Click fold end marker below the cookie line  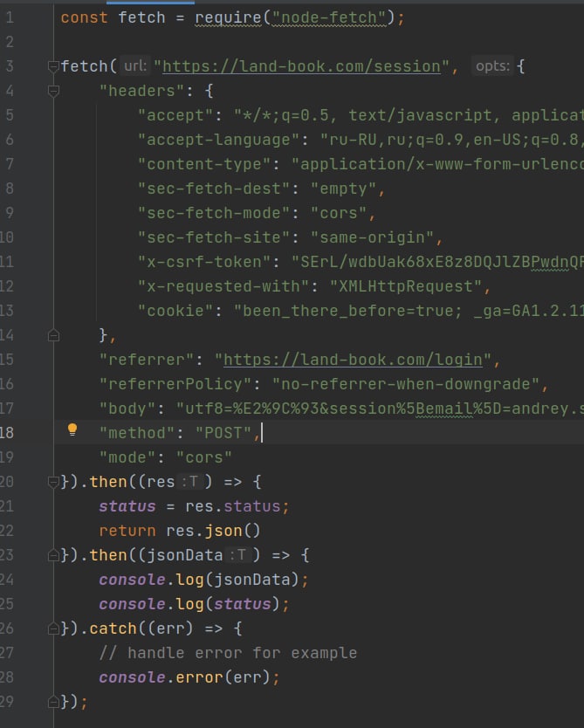[x=53, y=335]
